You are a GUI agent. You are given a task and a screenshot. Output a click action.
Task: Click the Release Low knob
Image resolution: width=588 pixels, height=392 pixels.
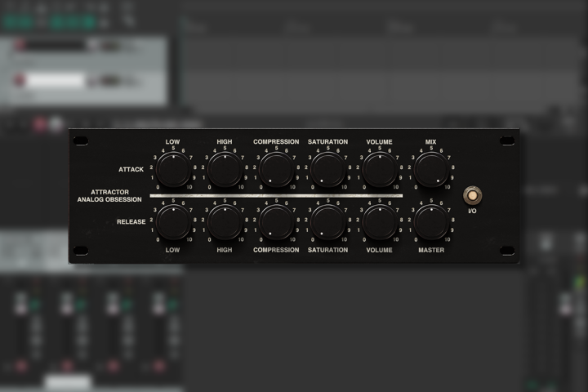click(x=173, y=222)
